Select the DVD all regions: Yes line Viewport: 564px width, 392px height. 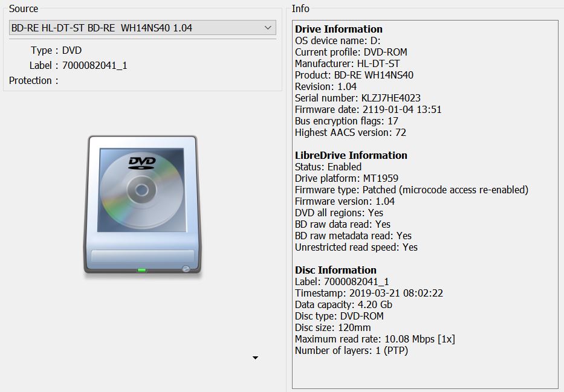coord(339,213)
